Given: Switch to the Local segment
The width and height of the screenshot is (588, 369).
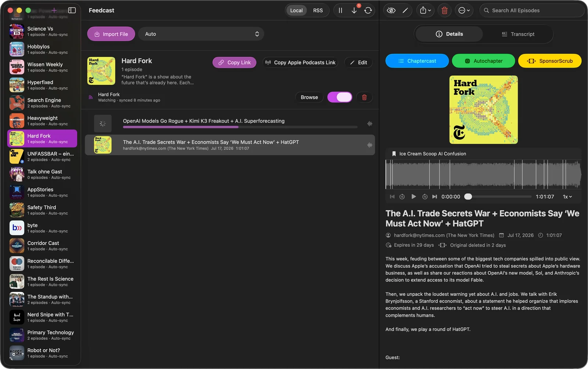Looking at the screenshot, I should 296,10.
